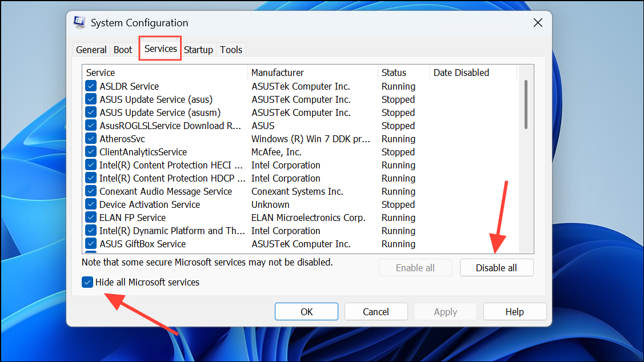644x362 pixels.
Task: Click the System Configuration title bar icon
Action: [79, 23]
